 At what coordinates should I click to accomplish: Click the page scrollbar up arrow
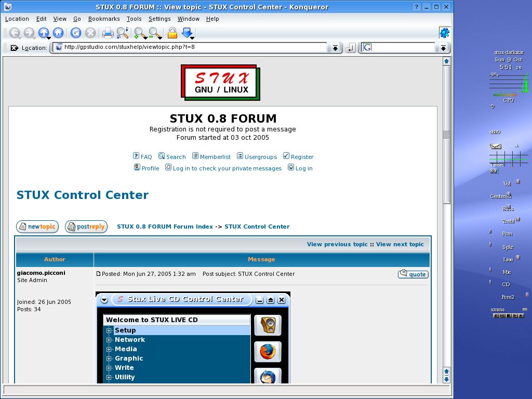pos(446,61)
